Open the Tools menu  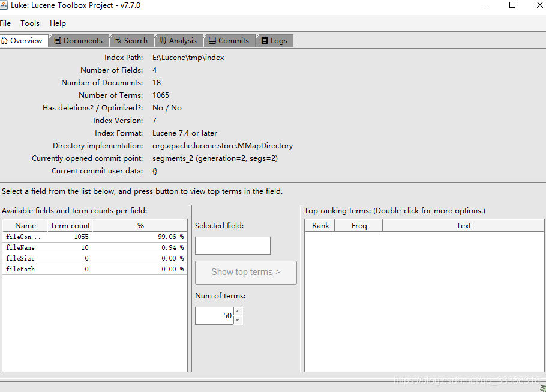[x=30, y=23]
